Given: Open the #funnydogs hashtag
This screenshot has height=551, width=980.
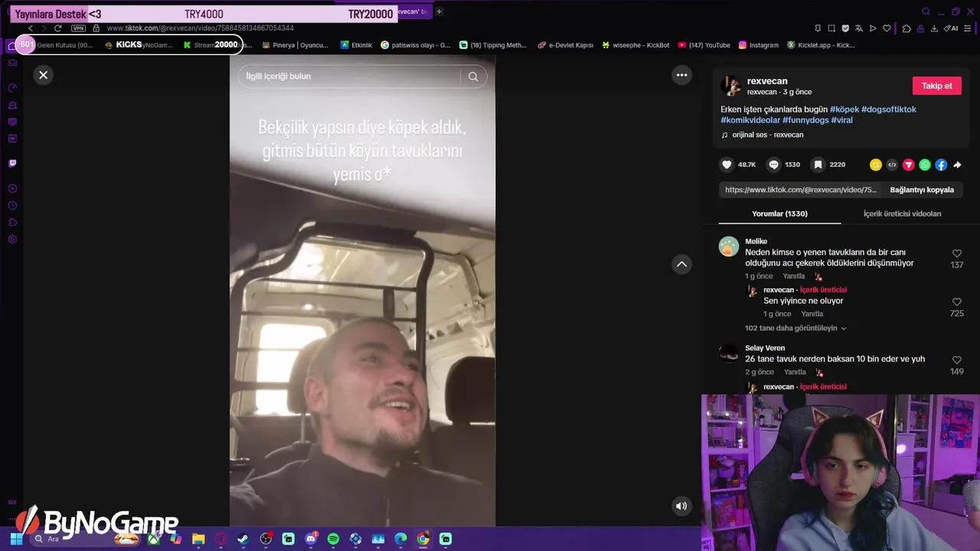Looking at the screenshot, I should tap(805, 120).
